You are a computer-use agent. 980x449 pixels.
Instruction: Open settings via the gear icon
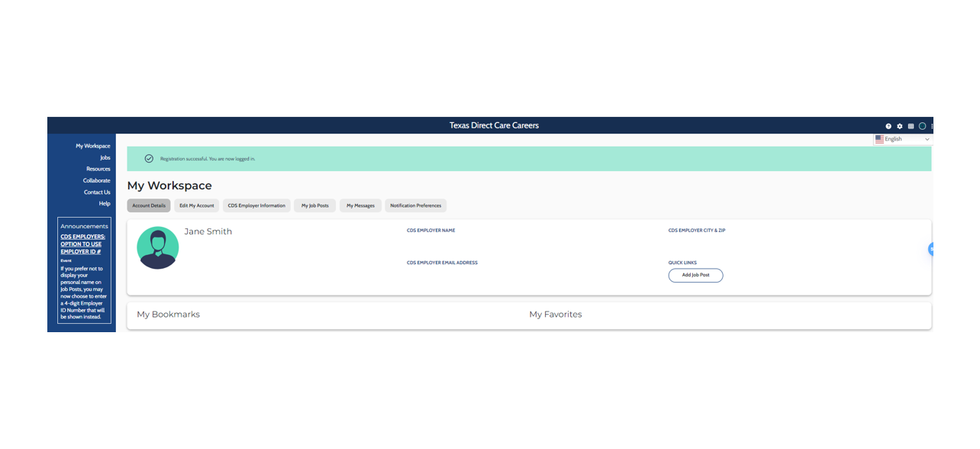point(899,126)
